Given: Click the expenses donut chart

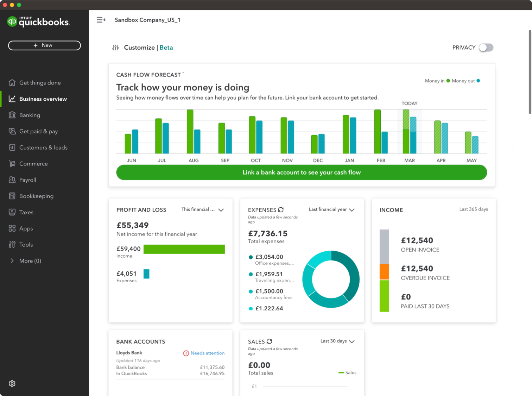Looking at the screenshot, I should point(331,279).
